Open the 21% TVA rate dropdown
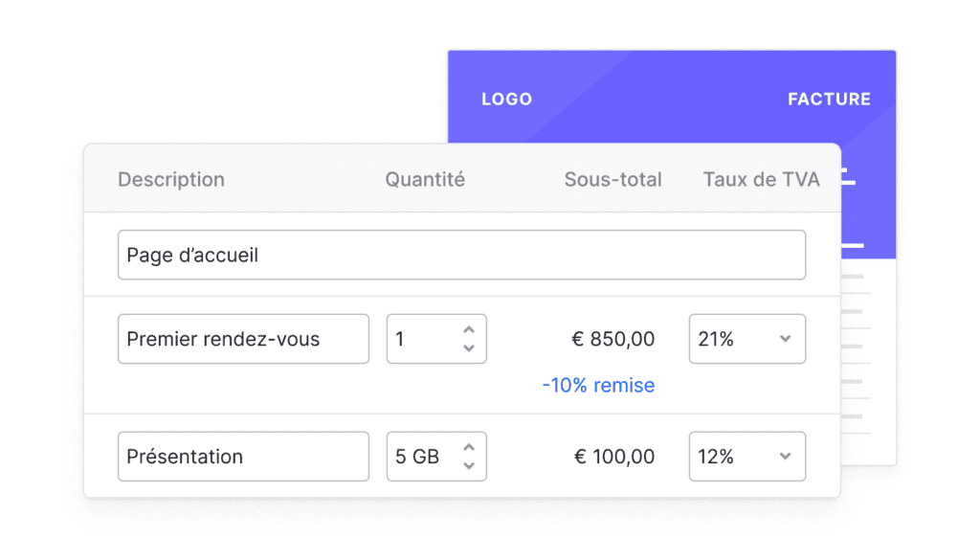The height and width of the screenshot is (560, 980). (746, 339)
